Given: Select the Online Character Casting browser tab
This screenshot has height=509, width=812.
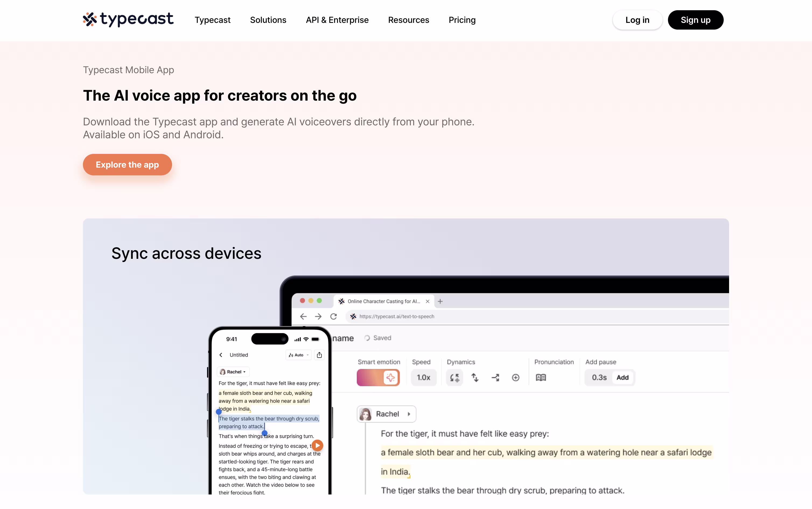Looking at the screenshot, I should 384,301.
